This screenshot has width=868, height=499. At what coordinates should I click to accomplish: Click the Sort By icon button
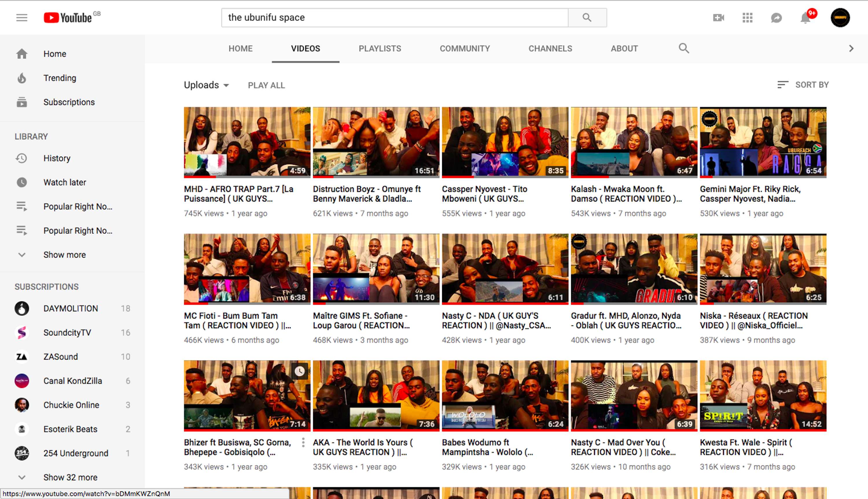click(x=803, y=85)
